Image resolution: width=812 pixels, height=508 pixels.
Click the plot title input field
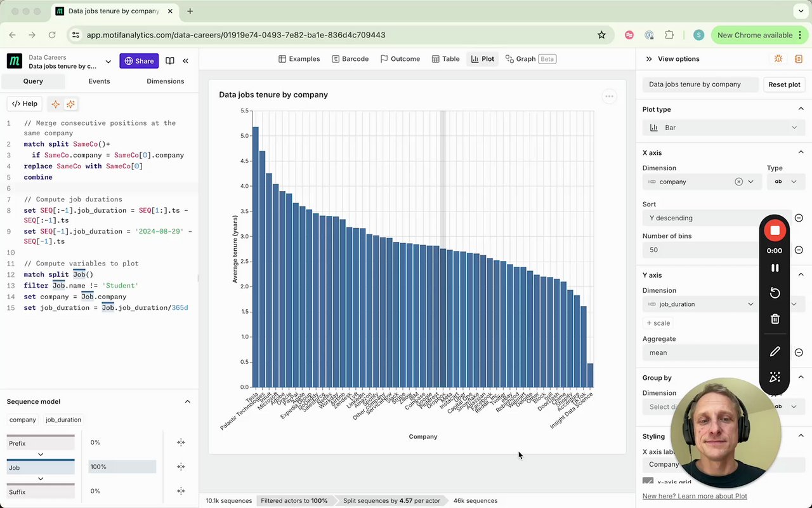pos(700,84)
